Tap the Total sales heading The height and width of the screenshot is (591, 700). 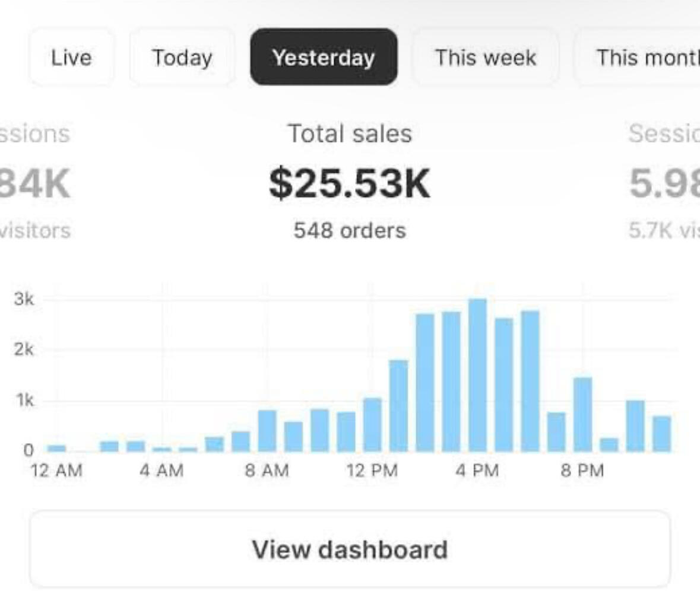click(350, 134)
